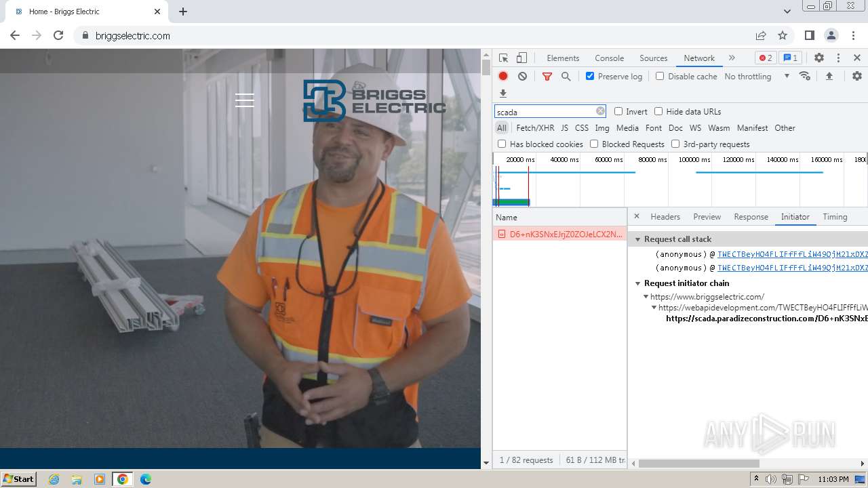The width and height of the screenshot is (868, 488).
Task: Open DevTools customize three-dot menu
Action: tap(838, 58)
